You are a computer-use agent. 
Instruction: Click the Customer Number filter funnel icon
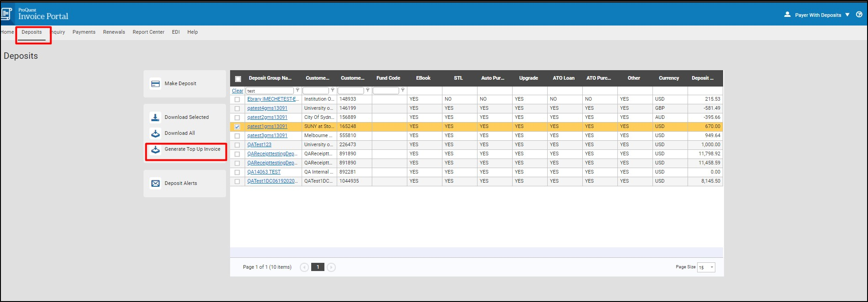(x=368, y=90)
